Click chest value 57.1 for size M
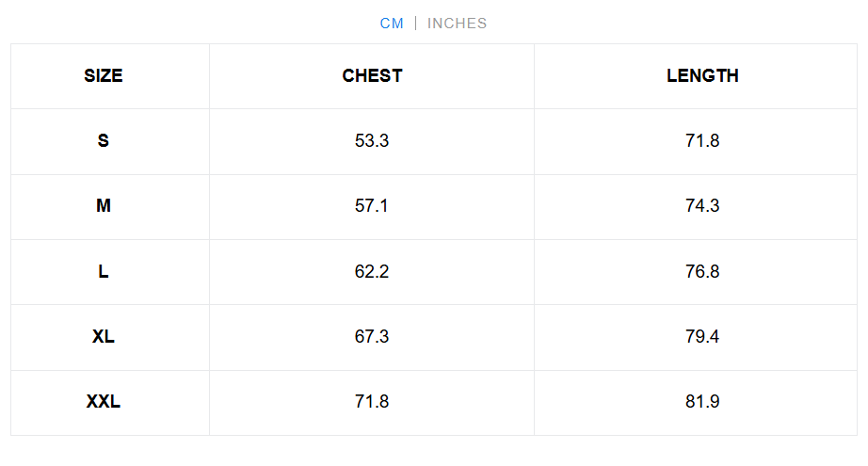Image resolution: width=868 pixels, height=466 pixels. [372, 206]
